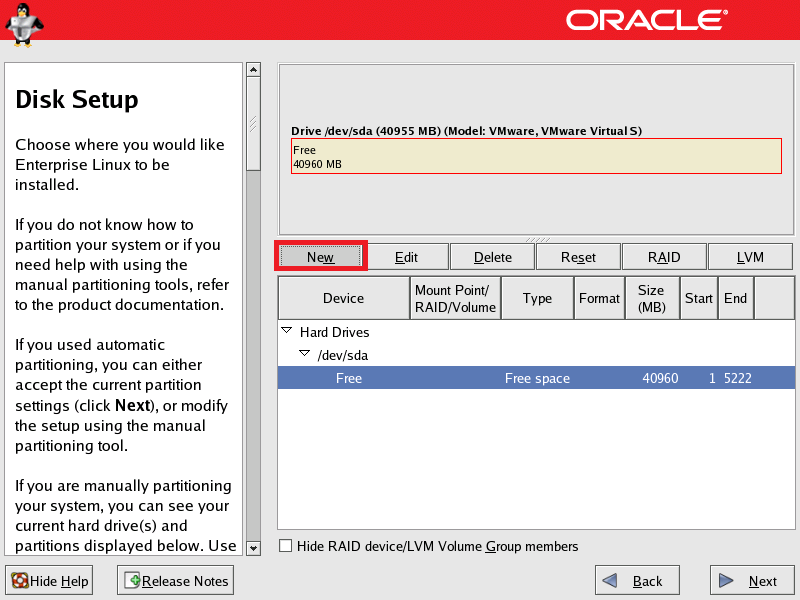Open the RAID configuration button

[x=664, y=257]
